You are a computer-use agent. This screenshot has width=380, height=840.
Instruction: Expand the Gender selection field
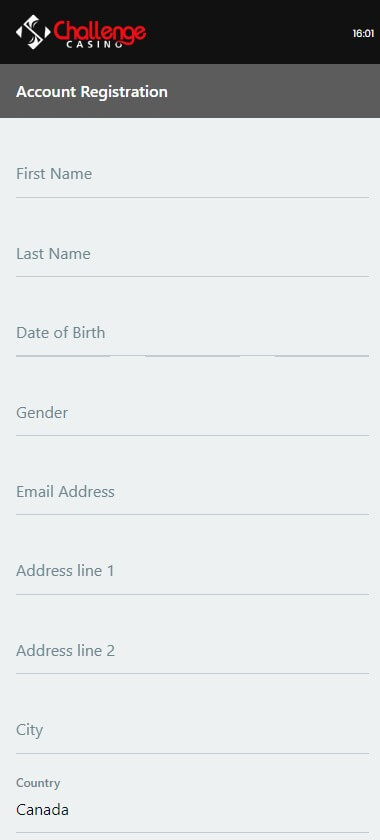tap(192, 412)
